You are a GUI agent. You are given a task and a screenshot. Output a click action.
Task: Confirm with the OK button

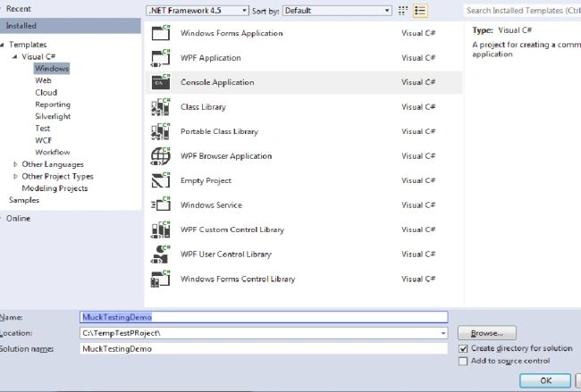coord(545,380)
